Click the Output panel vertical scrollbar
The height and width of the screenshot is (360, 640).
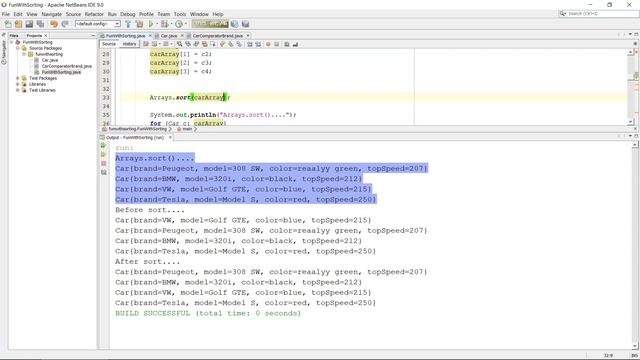[635, 245]
